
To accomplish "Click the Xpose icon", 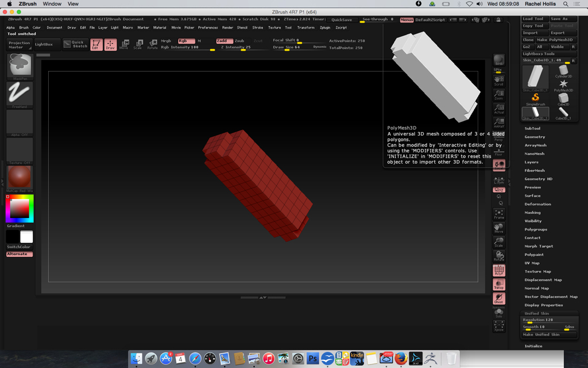I will (x=499, y=326).
